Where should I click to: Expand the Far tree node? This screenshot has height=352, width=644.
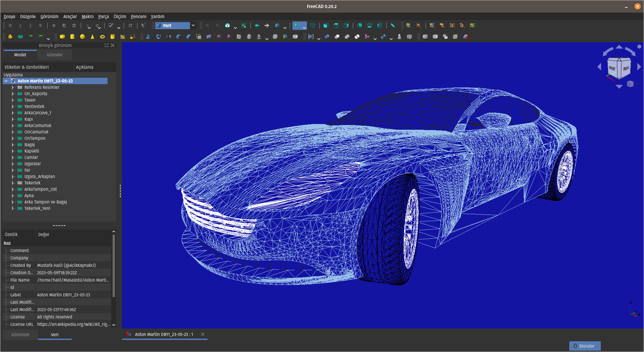(x=12, y=170)
